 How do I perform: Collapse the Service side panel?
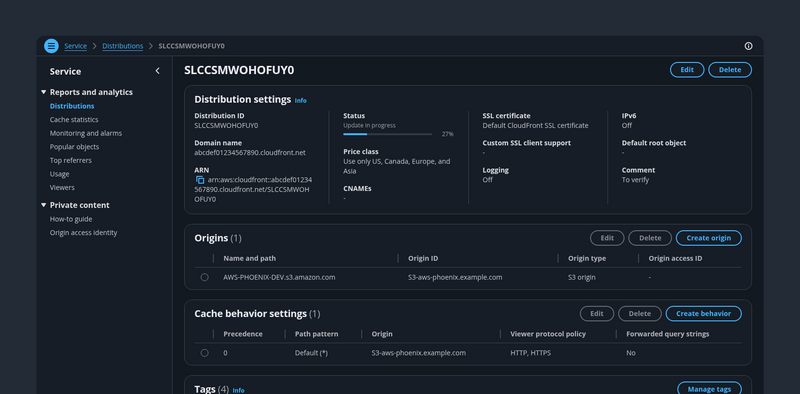click(157, 71)
